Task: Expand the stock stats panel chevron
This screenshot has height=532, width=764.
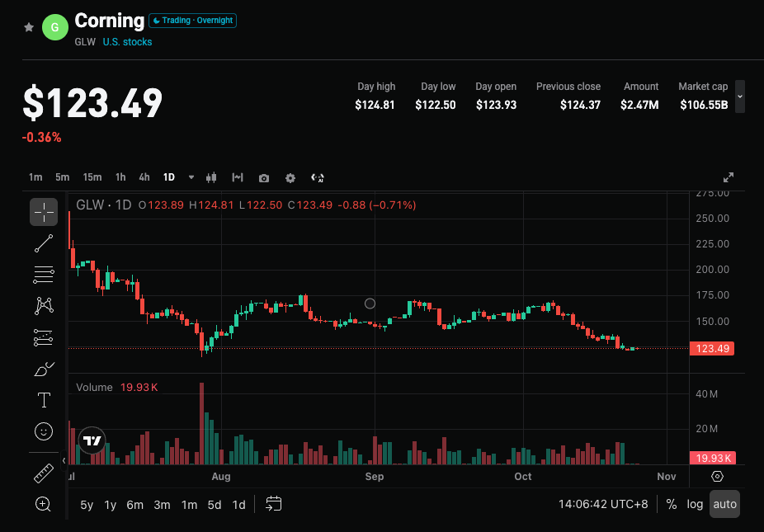Action: coord(739,97)
